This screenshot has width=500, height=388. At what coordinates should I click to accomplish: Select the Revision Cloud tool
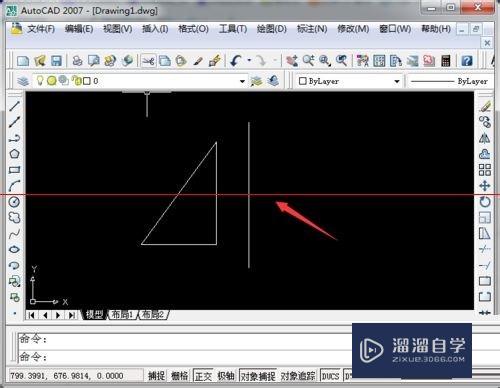14,218
